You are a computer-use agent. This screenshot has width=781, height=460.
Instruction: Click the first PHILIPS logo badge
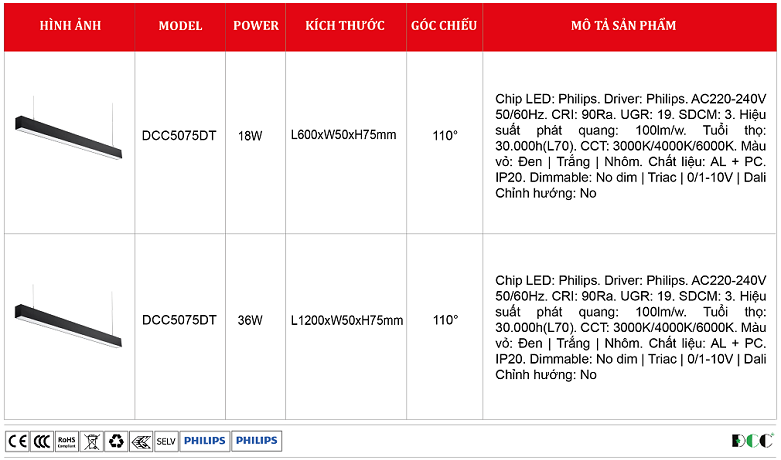205,440
